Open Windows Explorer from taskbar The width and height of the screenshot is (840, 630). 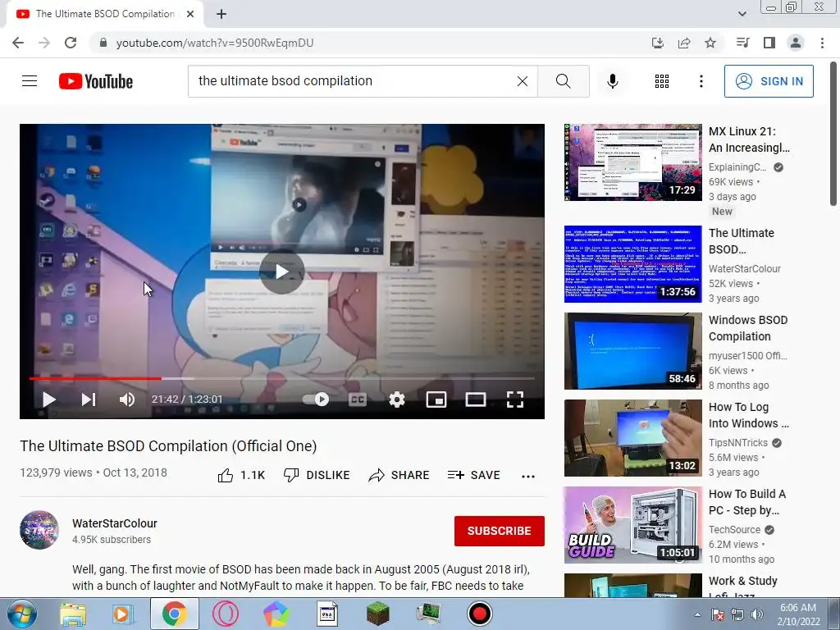(x=73, y=614)
